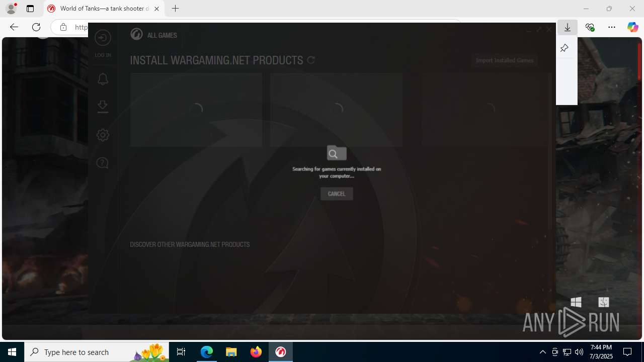This screenshot has width=644, height=362.
Task: Open Microsoft Edge from taskbar
Action: pyautogui.click(x=207, y=352)
